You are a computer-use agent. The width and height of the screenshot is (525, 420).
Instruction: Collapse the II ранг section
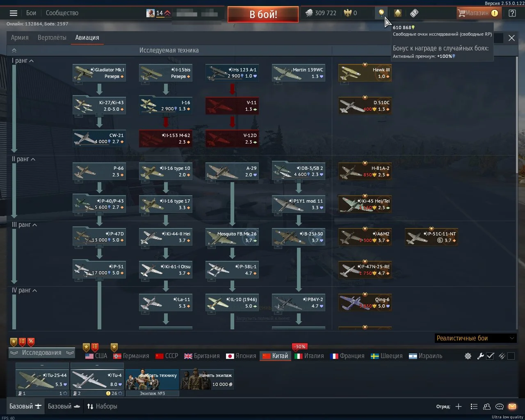(23, 159)
